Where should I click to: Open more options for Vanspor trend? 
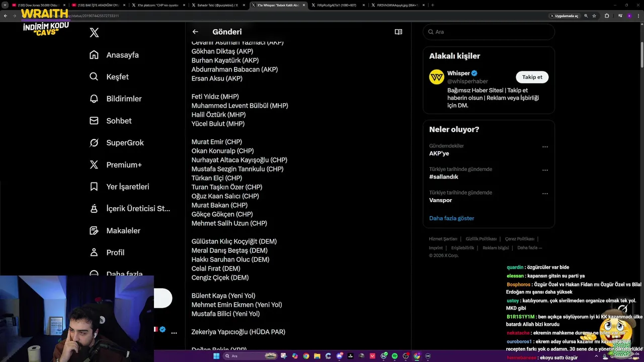(x=545, y=194)
